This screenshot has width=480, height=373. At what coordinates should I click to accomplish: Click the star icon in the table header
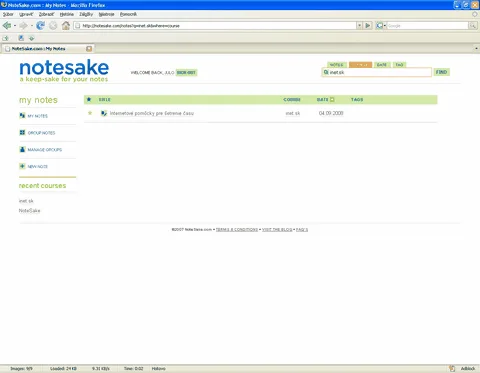[89, 99]
